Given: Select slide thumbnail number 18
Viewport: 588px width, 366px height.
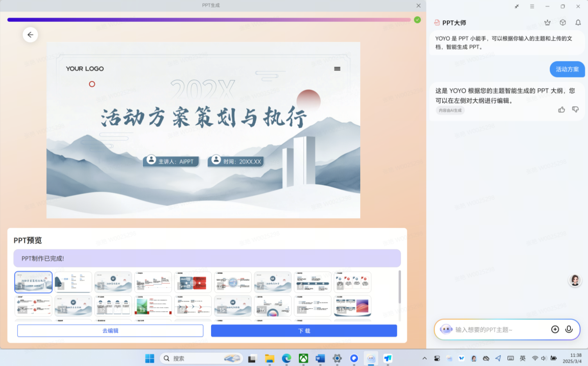Looking at the screenshot, I should 352,306.
